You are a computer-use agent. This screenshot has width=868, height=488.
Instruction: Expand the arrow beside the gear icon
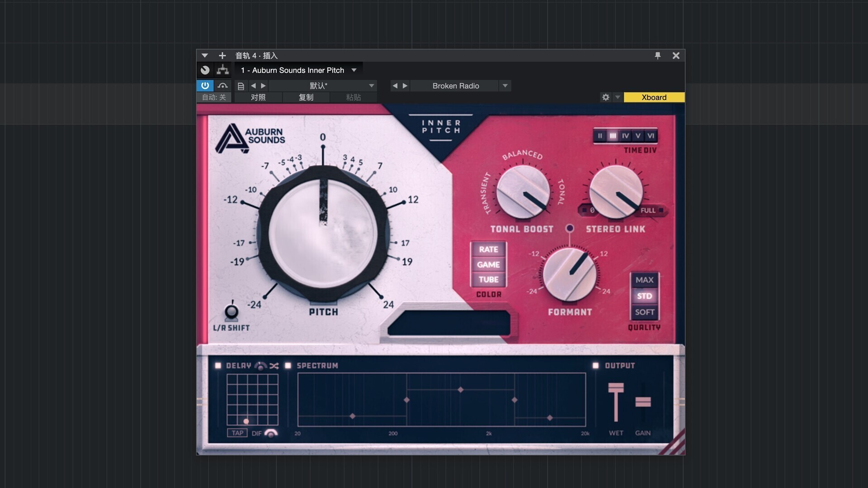pyautogui.click(x=618, y=97)
